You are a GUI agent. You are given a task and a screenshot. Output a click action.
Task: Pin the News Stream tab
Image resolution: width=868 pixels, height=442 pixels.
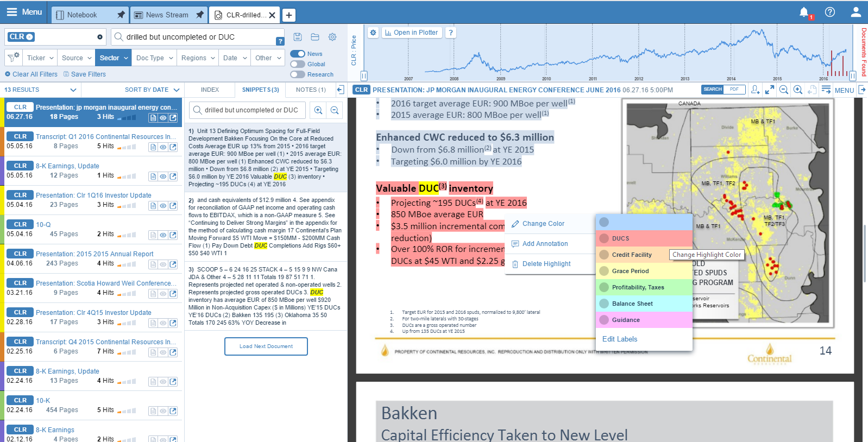pyautogui.click(x=200, y=15)
